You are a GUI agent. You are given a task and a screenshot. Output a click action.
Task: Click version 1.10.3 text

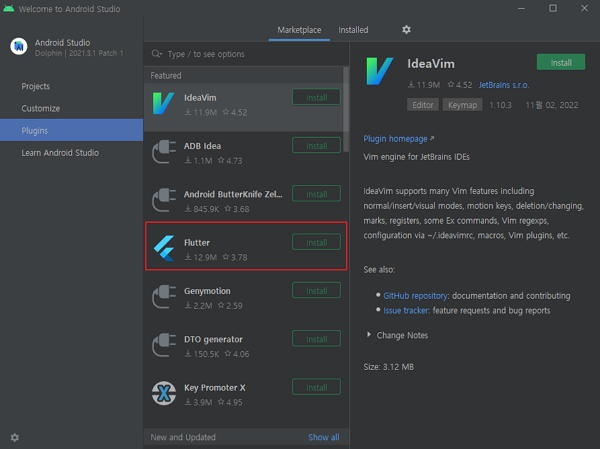(500, 105)
